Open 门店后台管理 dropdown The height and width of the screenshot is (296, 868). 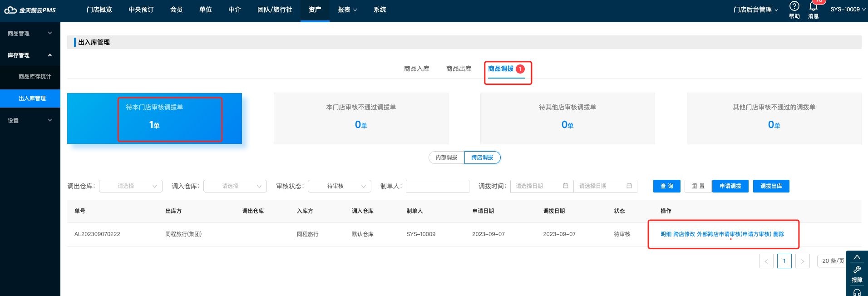click(x=756, y=10)
